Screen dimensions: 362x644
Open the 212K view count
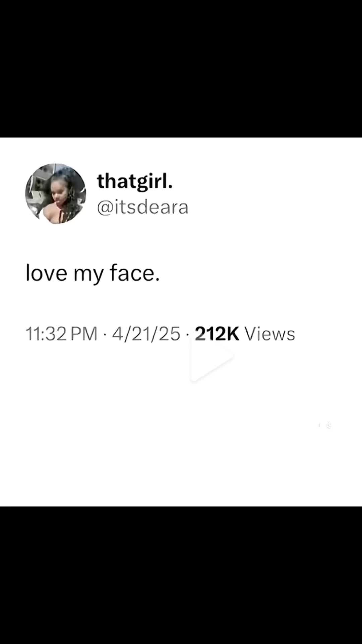pos(217,334)
